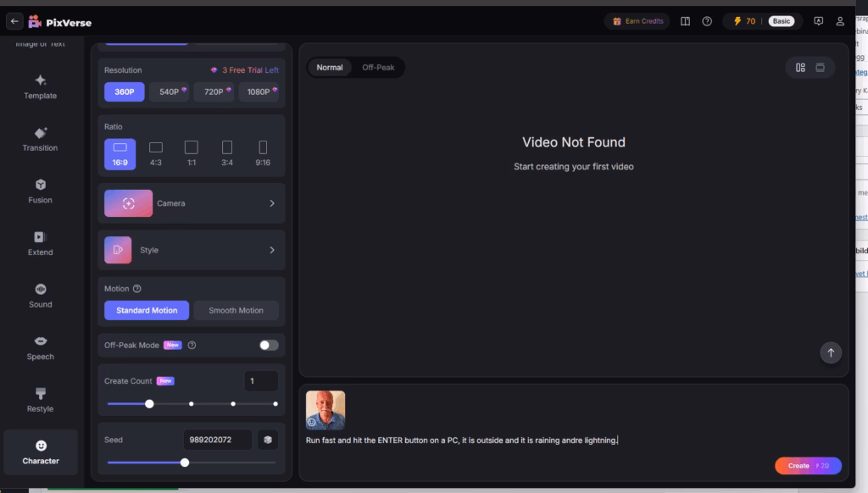Viewport: 868px width, 493px height.
Task: Open the Template sidebar tool
Action: coord(40,86)
